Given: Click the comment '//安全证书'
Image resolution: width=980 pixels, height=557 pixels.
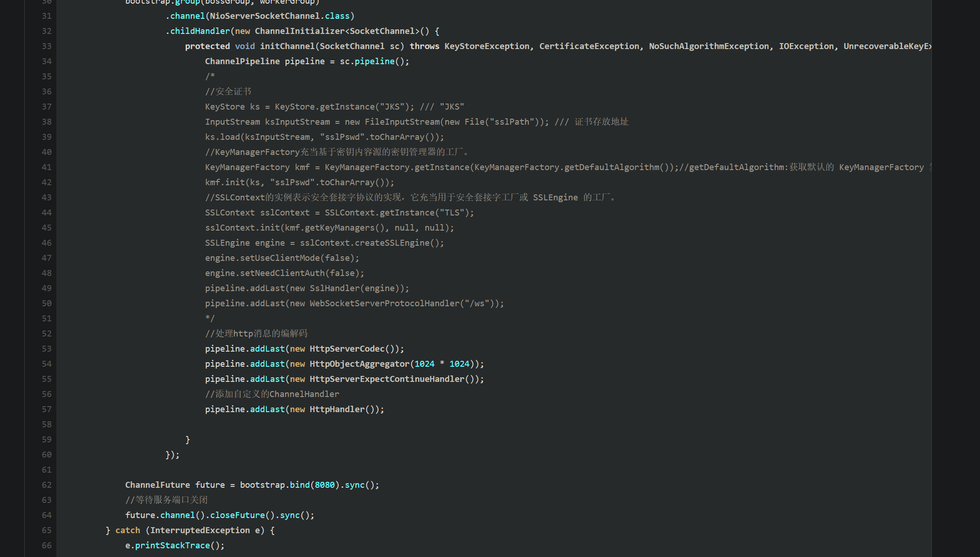Looking at the screenshot, I should tap(228, 92).
